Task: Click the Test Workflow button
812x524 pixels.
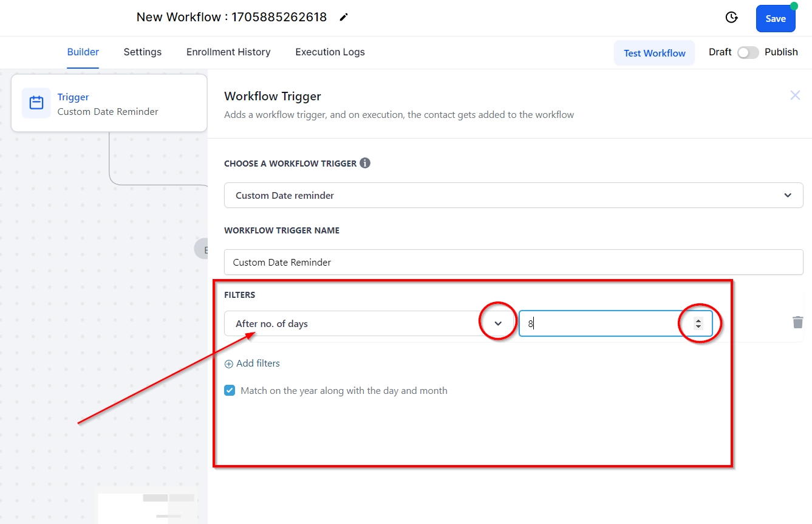Action: (654, 53)
